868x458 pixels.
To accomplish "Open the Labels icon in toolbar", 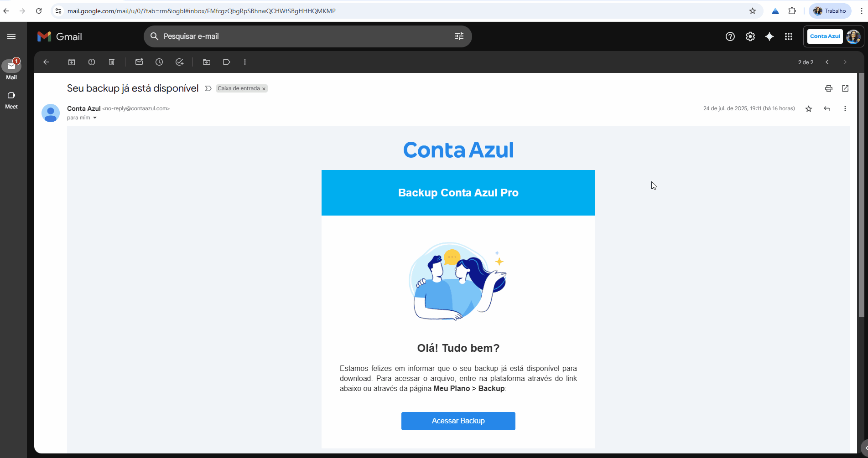I will tap(227, 62).
